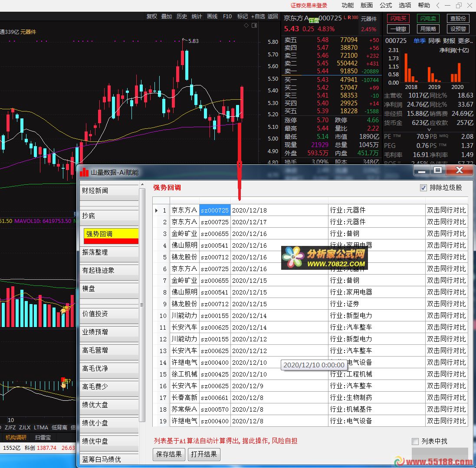Switch to the LTMA indicator tab
This screenshot has height=468, width=476.
(x=41, y=428)
